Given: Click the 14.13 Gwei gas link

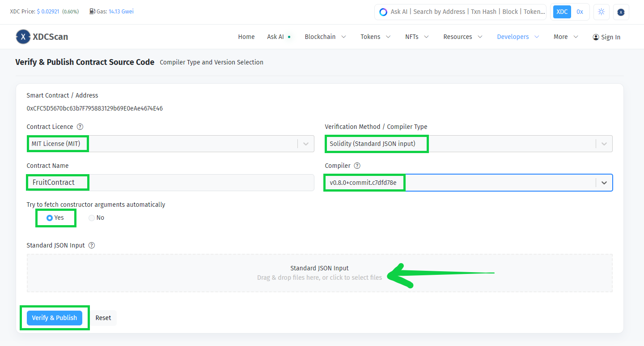Looking at the screenshot, I should coord(121,11).
